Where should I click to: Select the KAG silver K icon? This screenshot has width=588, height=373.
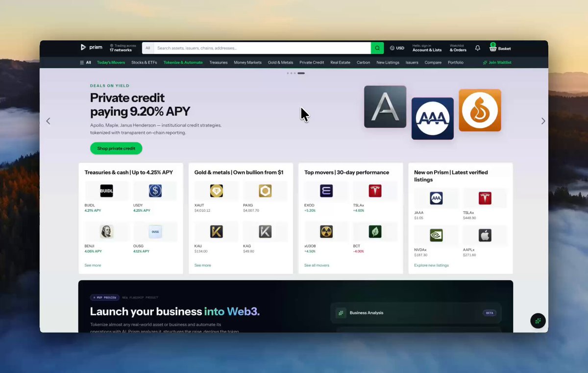pos(265,231)
